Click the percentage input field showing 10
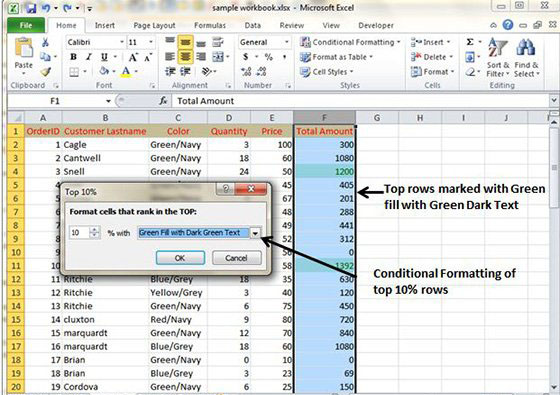560x395 pixels. [x=80, y=233]
